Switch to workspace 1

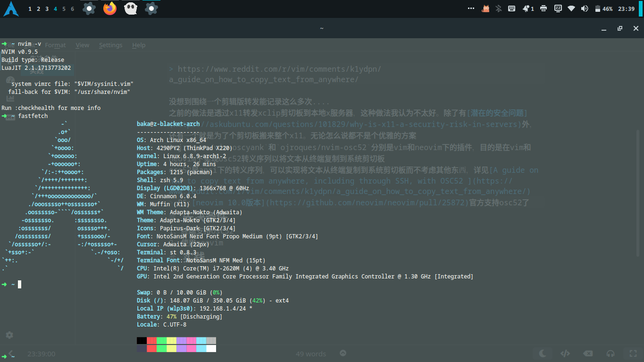tap(30, 8)
